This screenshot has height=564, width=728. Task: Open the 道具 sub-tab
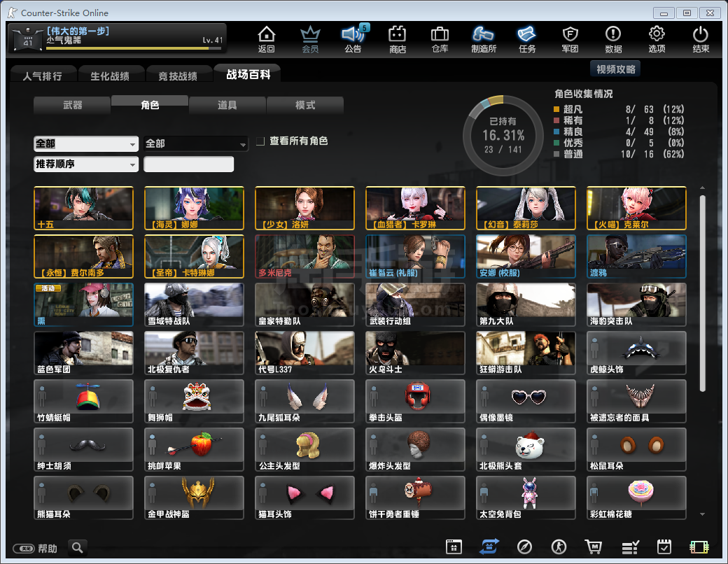227,106
